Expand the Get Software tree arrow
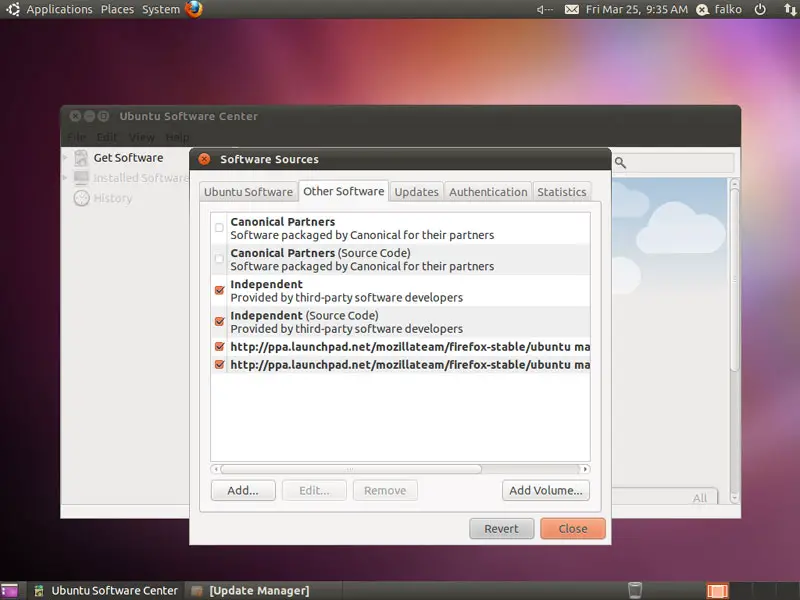 pyautogui.click(x=65, y=158)
